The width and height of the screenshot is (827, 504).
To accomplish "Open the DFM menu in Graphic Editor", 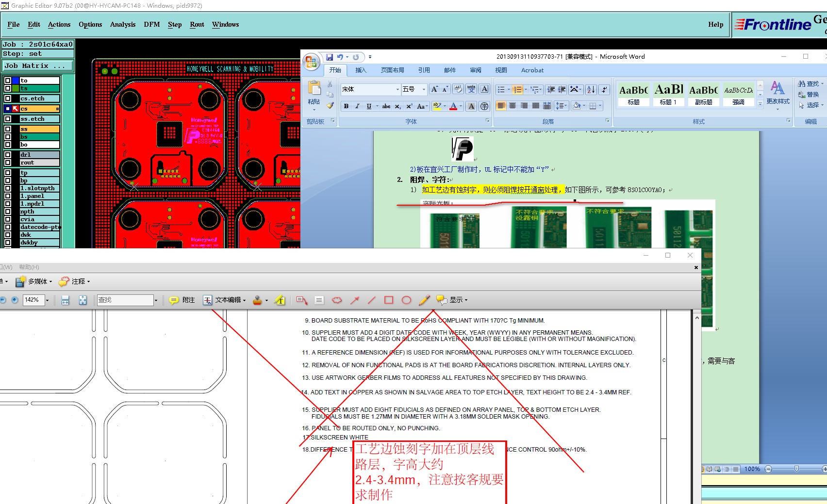I will pyautogui.click(x=152, y=24).
